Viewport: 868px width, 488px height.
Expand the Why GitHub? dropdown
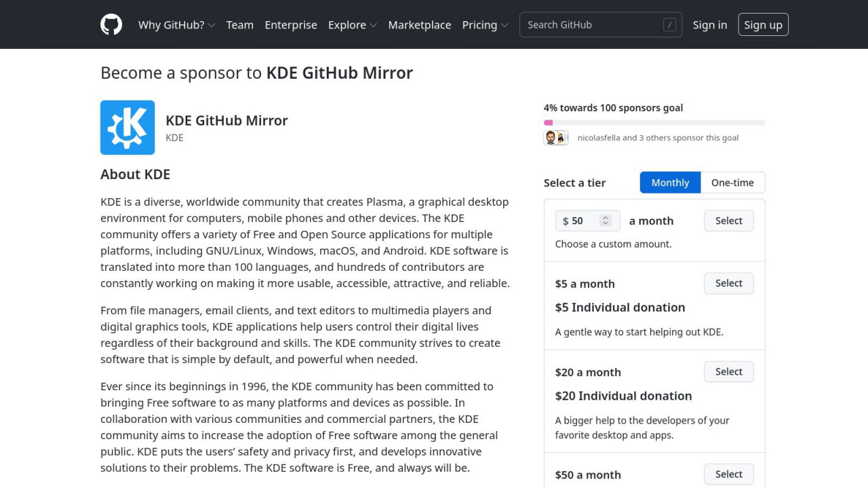click(176, 25)
